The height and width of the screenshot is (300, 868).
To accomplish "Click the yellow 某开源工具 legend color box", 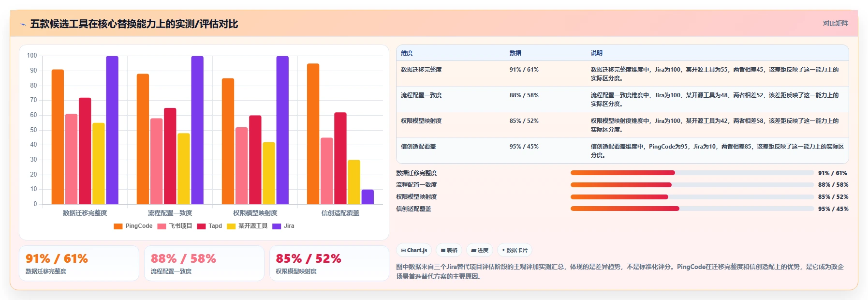I will coord(231,226).
